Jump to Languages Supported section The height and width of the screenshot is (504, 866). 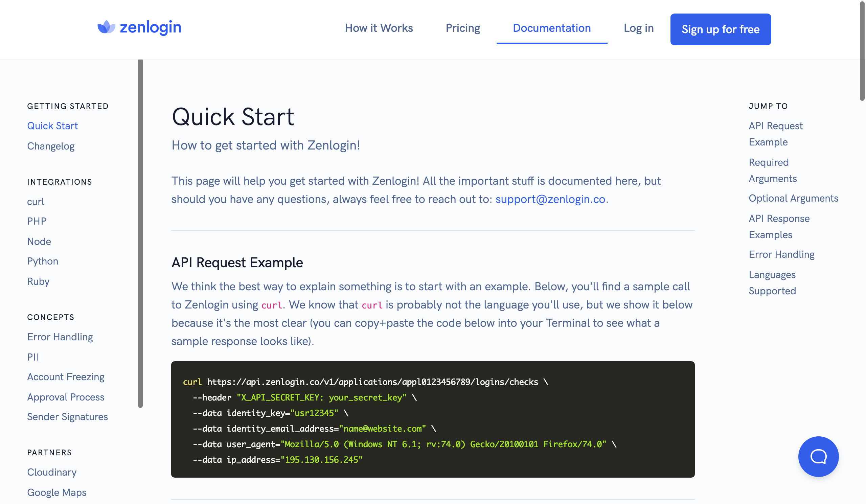click(x=772, y=283)
